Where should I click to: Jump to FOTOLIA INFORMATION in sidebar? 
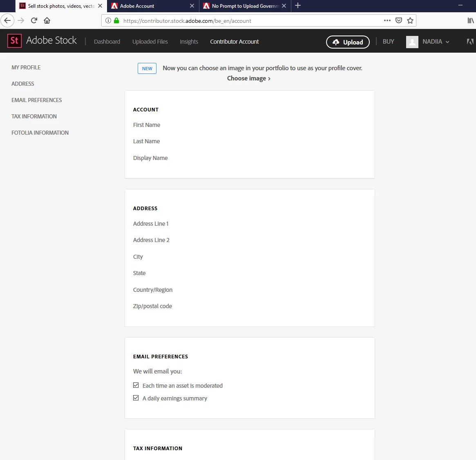tap(40, 133)
